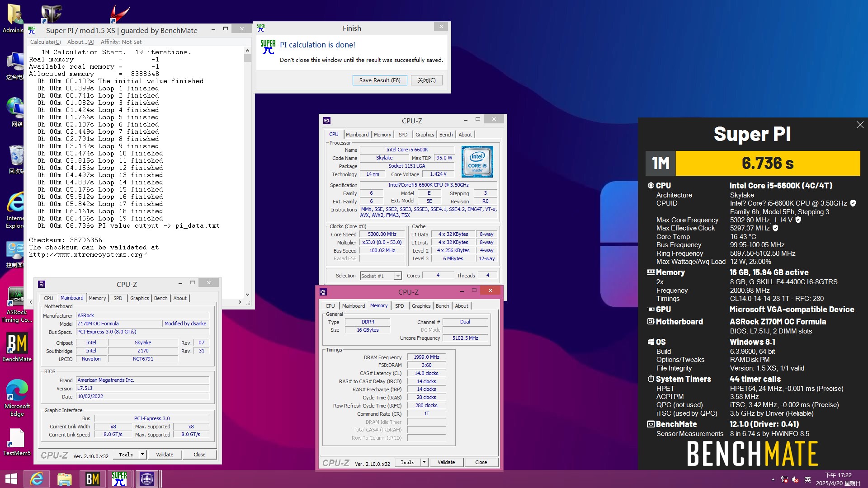Click the Windows Start button
Viewport: 868px width, 488px height.
[11, 479]
